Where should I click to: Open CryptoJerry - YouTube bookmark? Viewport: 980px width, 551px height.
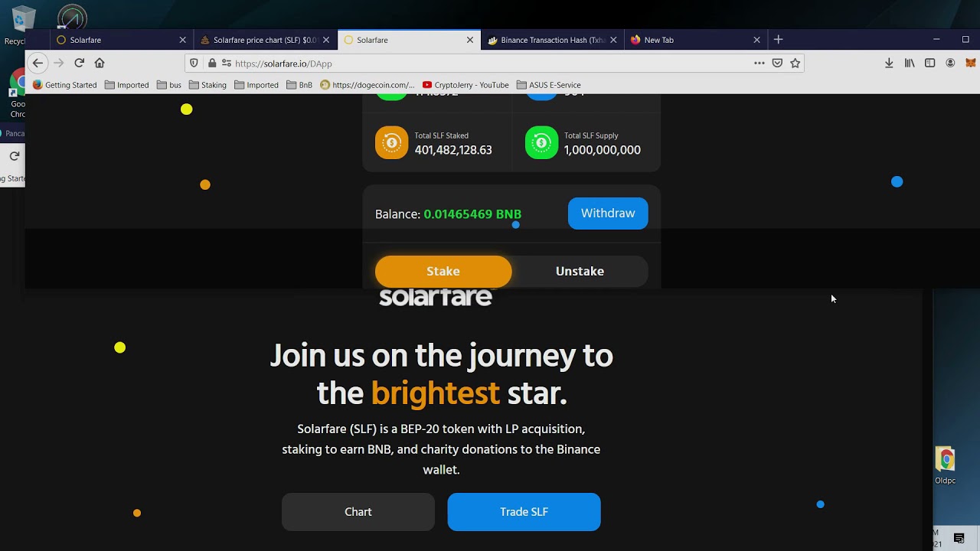(x=465, y=85)
